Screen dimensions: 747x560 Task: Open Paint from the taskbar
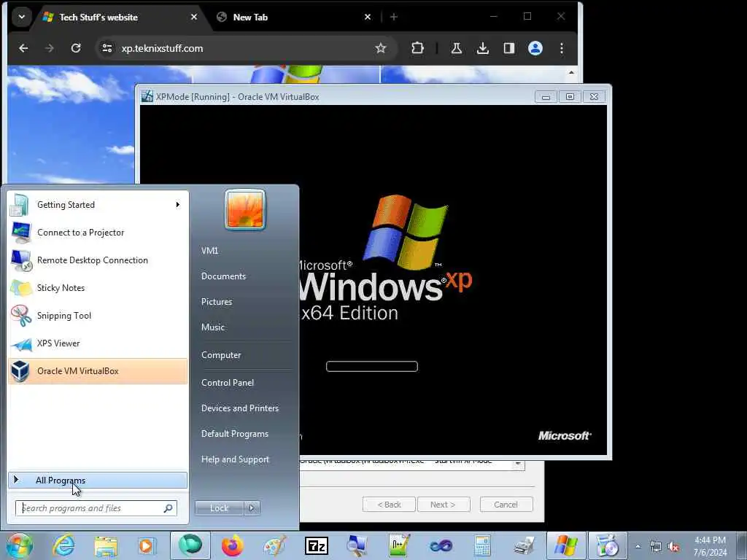point(274,546)
